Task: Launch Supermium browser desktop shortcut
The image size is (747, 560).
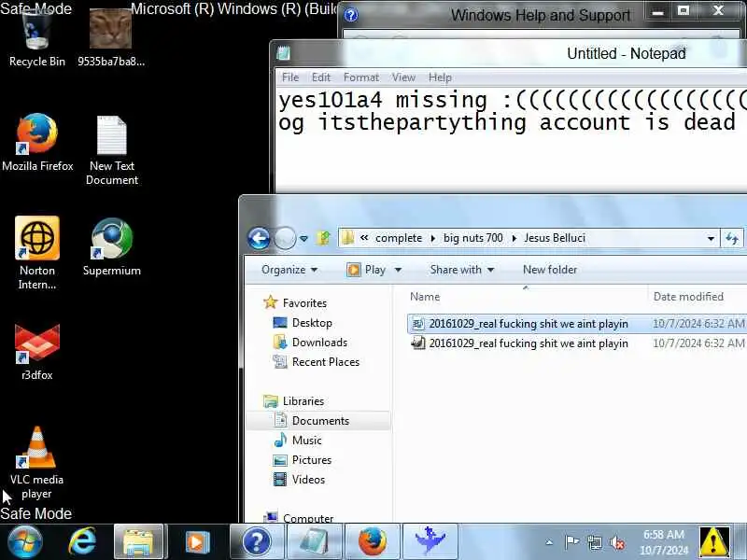Action: [x=112, y=247]
